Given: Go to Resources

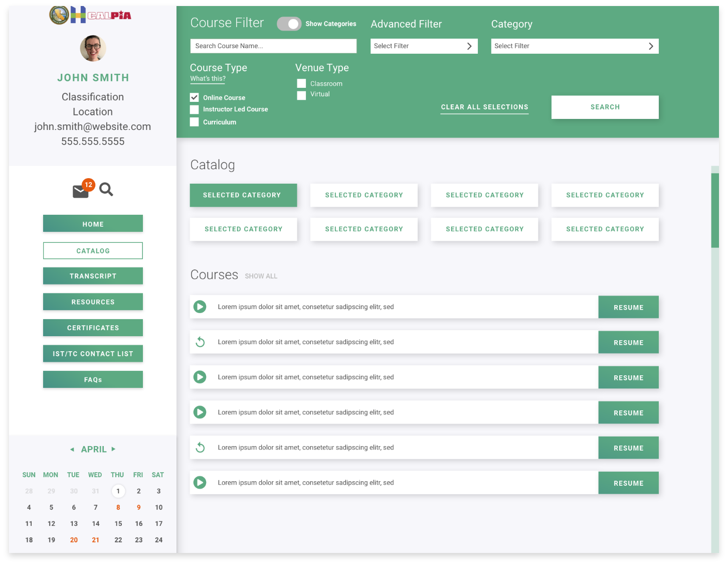Looking at the screenshot, I should tap(93, 302).
